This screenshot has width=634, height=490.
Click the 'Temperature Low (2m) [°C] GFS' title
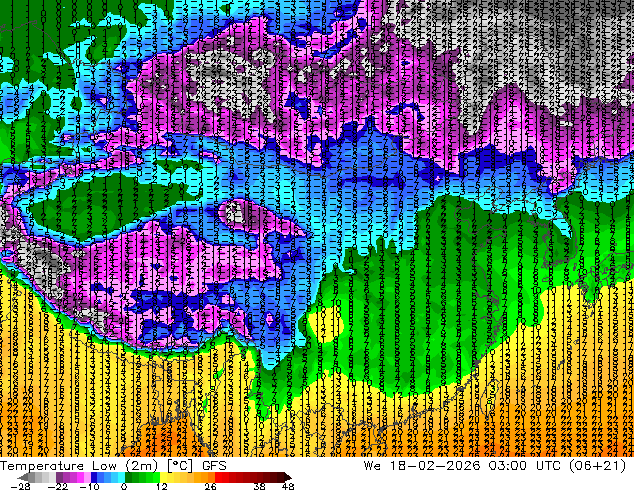click(114, 465)
